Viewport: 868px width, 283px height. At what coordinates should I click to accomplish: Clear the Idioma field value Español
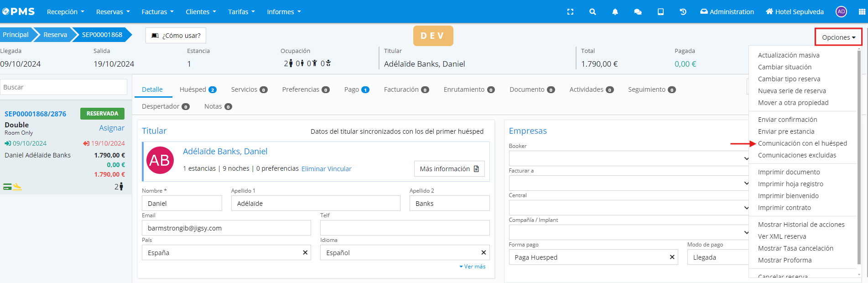pos(483,252)
